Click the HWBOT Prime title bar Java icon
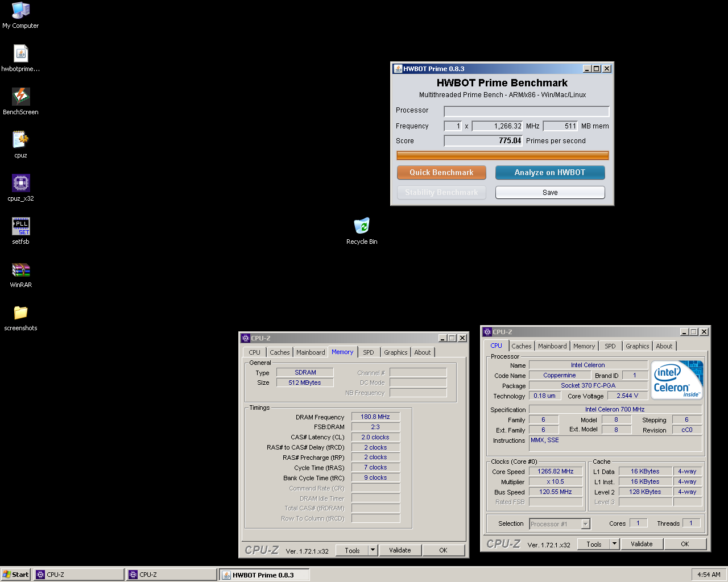This screenshot has width=728, height=582. point(398,69)
